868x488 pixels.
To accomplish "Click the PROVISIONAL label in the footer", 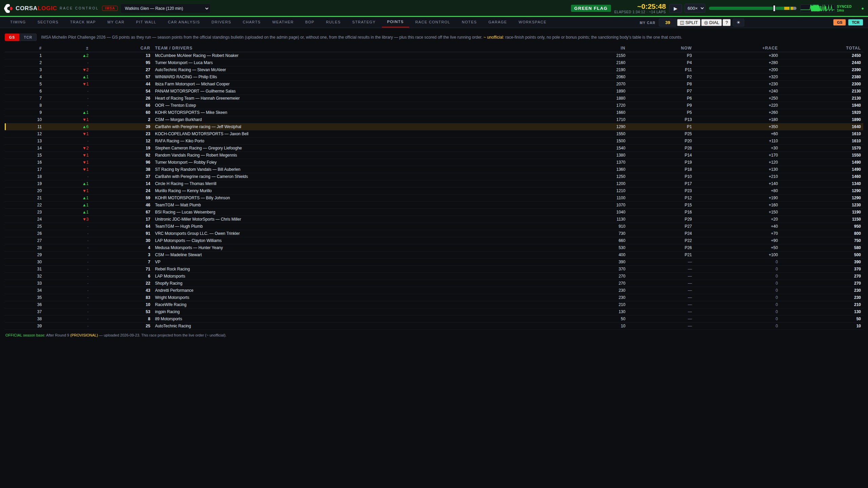I will (84, 335).
